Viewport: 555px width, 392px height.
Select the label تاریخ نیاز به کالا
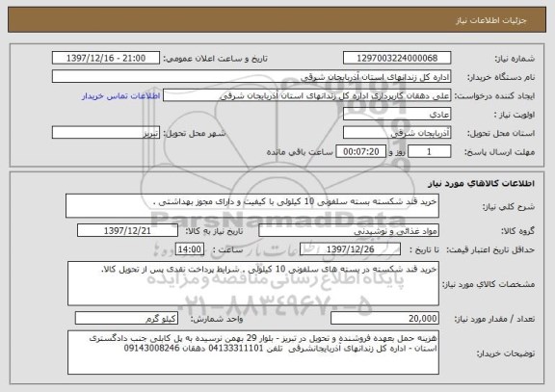214,231
